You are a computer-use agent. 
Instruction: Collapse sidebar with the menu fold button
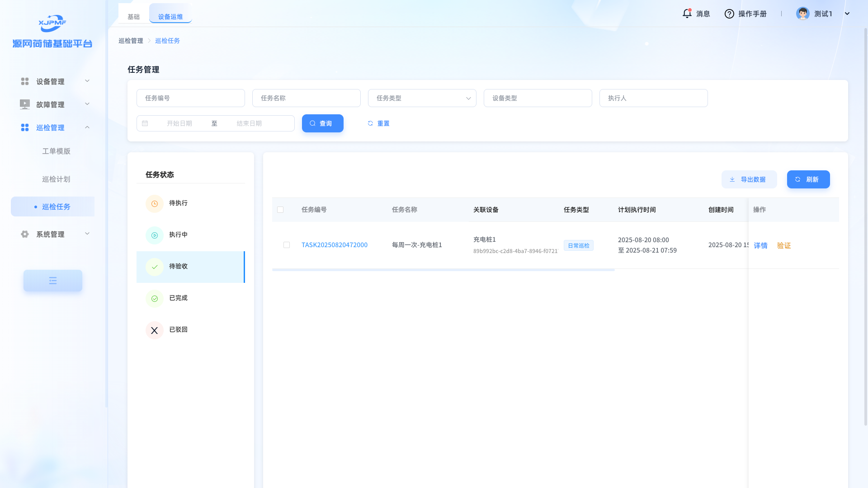coord(53,281)
